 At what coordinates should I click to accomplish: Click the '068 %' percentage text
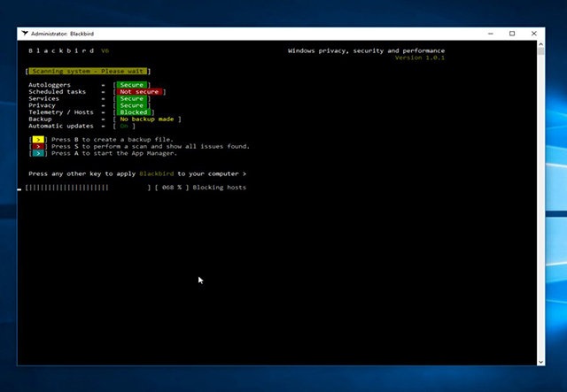172,187
